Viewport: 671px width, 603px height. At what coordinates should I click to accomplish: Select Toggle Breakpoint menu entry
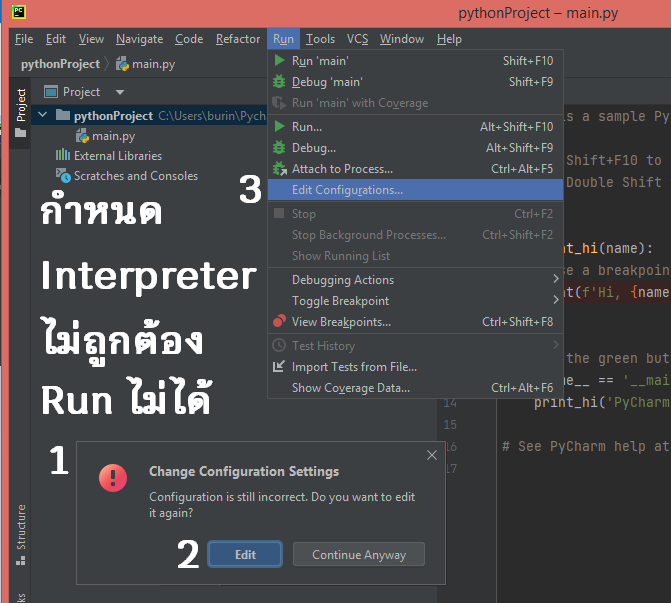pos(415,300)
